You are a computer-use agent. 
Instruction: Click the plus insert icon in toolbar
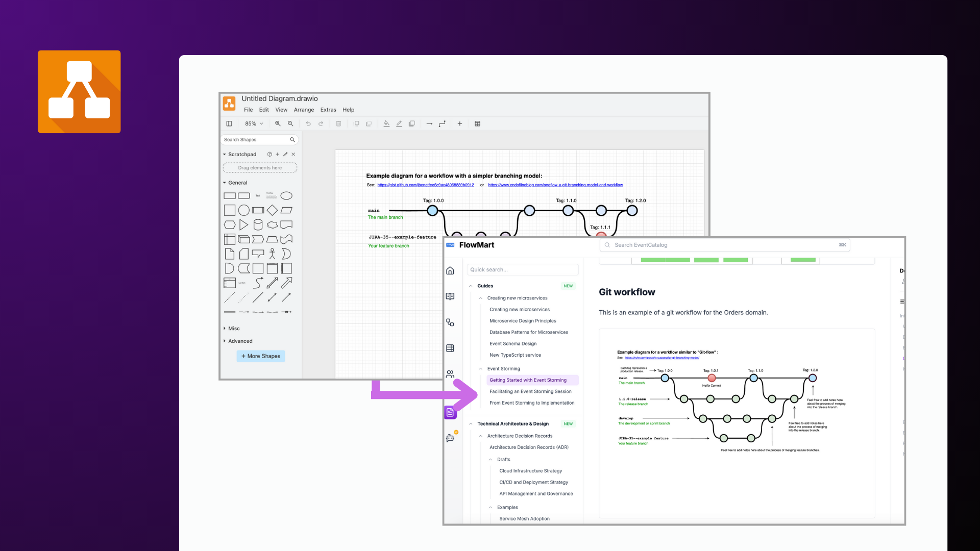point(459,123)
